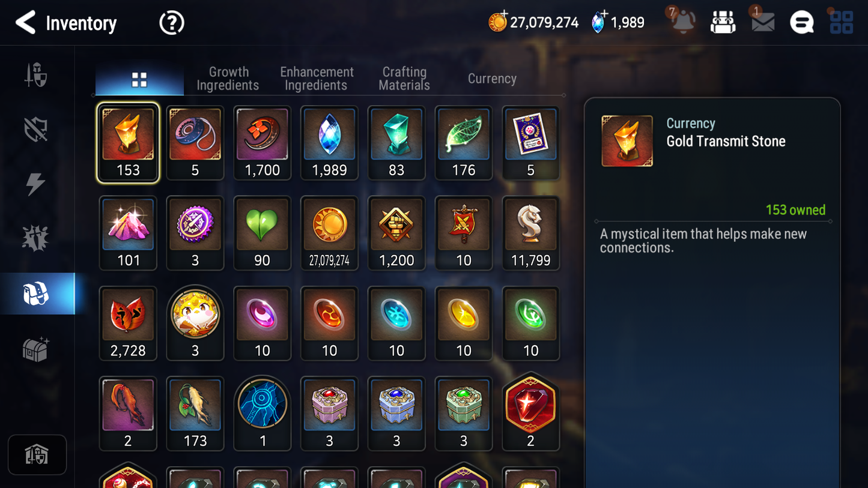This screenshot has width=868, height=488.
Task: Open the Crafting Materials tab
Action: (x=404, y=79)
